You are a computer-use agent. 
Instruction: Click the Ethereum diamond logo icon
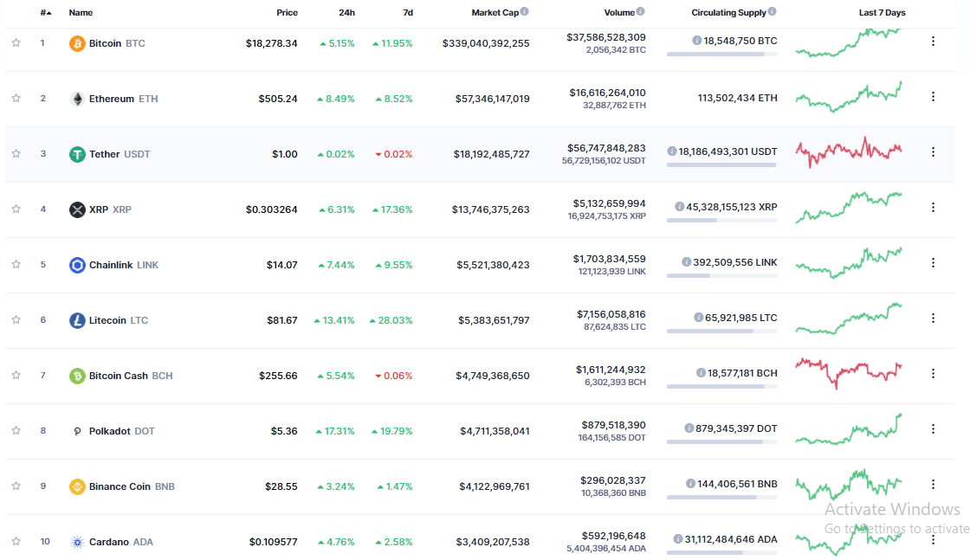(77, 99)
